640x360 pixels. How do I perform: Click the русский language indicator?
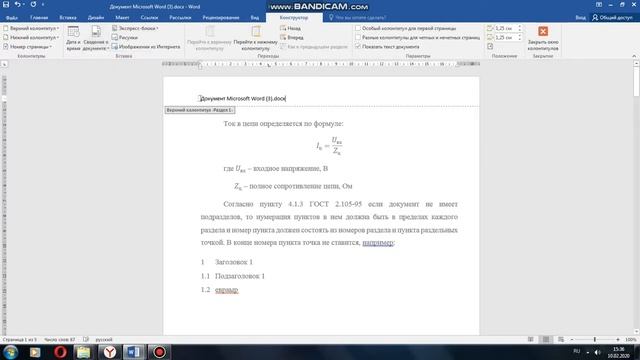click(x=104, y=340)
